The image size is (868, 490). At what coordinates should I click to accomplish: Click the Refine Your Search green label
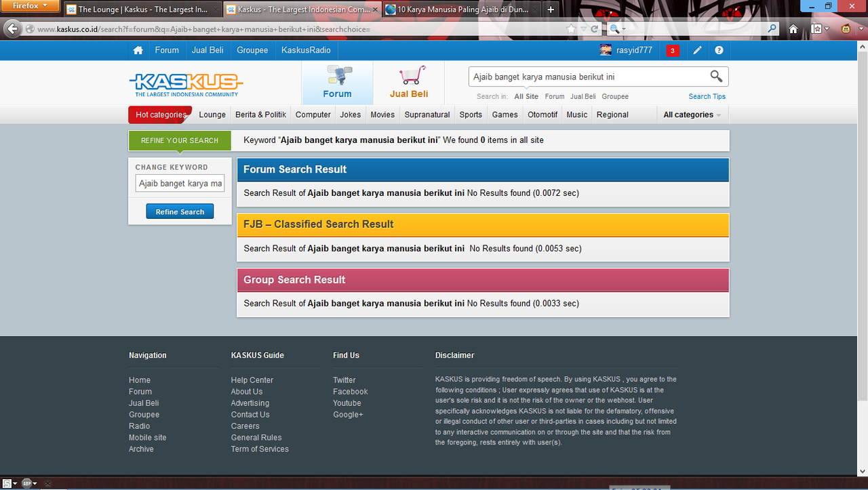pos(180,140)
